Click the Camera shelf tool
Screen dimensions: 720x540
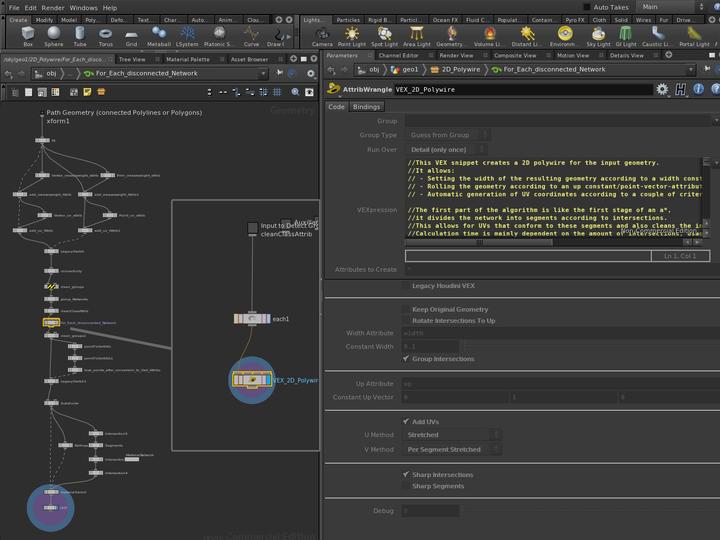coord(322,36)
